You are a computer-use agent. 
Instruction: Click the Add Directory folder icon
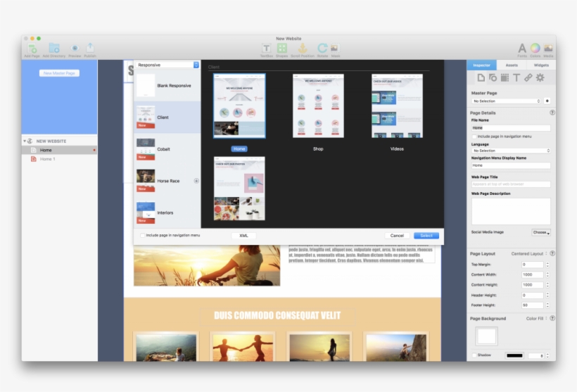[54, 48]
